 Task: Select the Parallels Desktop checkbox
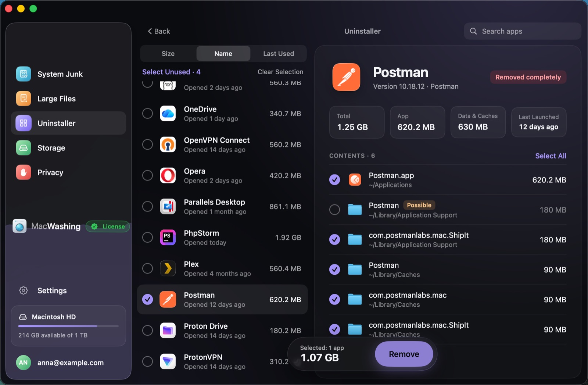click(148, 207)
